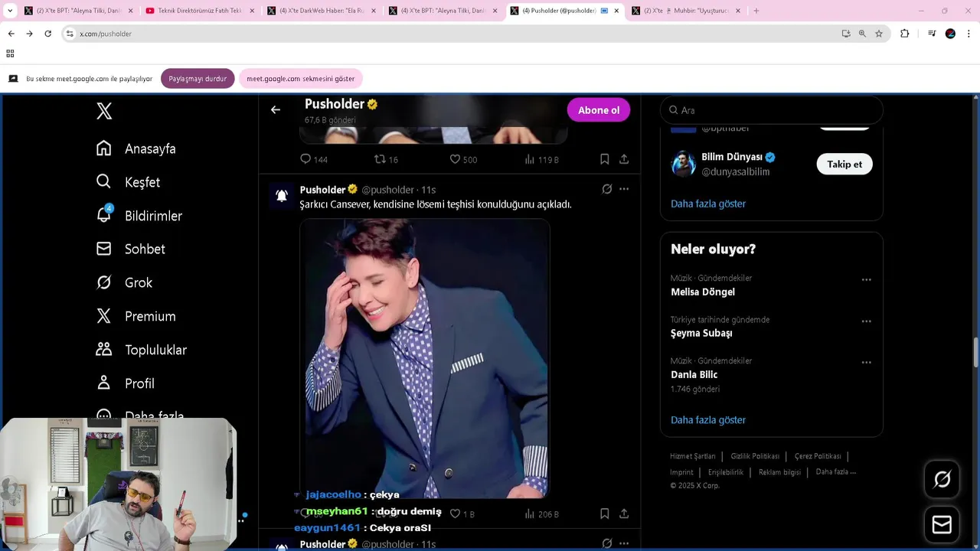Click Daha fazla göster under suggestions
This screenshot has height=551, width=980.
pos(708,204)
